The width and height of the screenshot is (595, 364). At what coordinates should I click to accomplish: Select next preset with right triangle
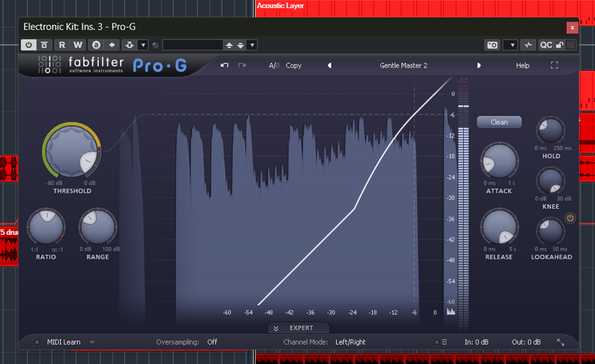coord(479,66)
